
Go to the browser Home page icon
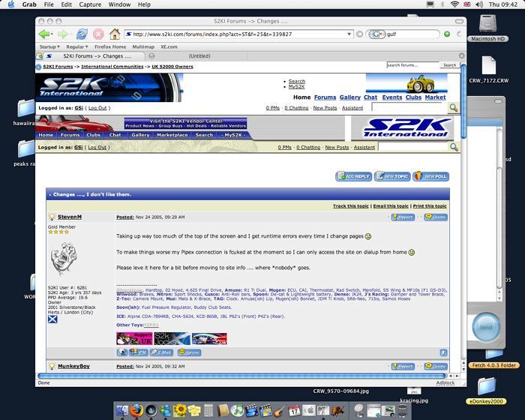tap(115, 34)
